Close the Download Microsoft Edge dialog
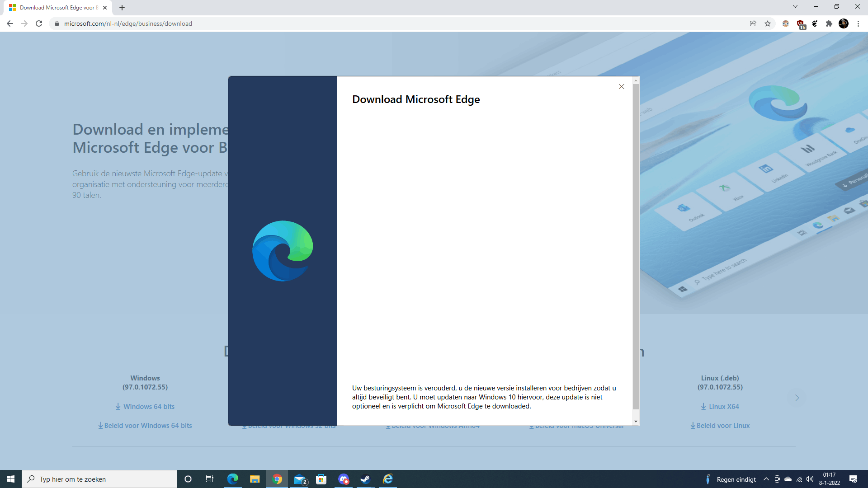Image resolution: width=868 pixels, height=488 pixels. (622, 87)
